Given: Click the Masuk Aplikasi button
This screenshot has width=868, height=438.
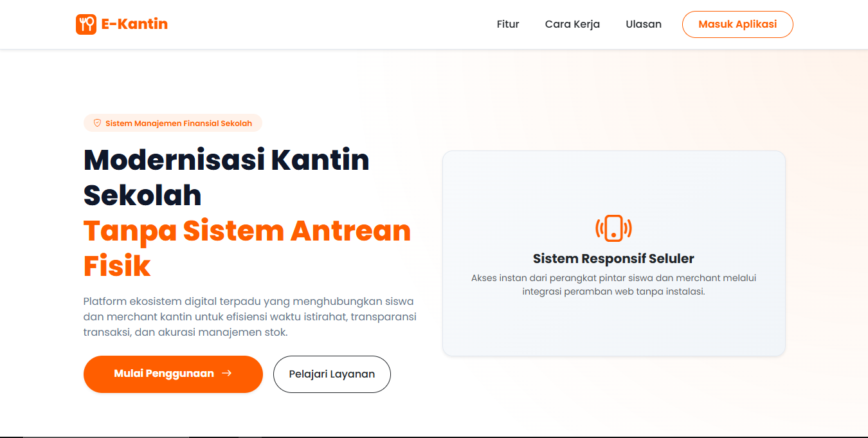Looking at the screenshot, I should (x=737, y=24).
